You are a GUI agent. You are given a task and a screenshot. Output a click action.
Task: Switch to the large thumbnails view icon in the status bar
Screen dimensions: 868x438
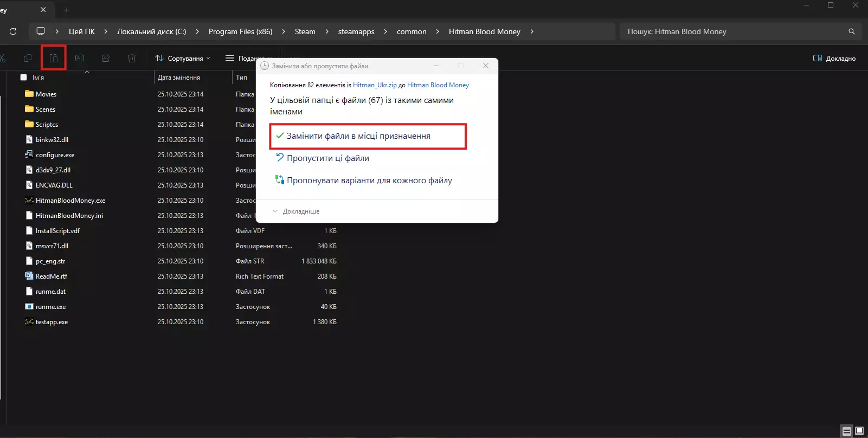point(859,431)
